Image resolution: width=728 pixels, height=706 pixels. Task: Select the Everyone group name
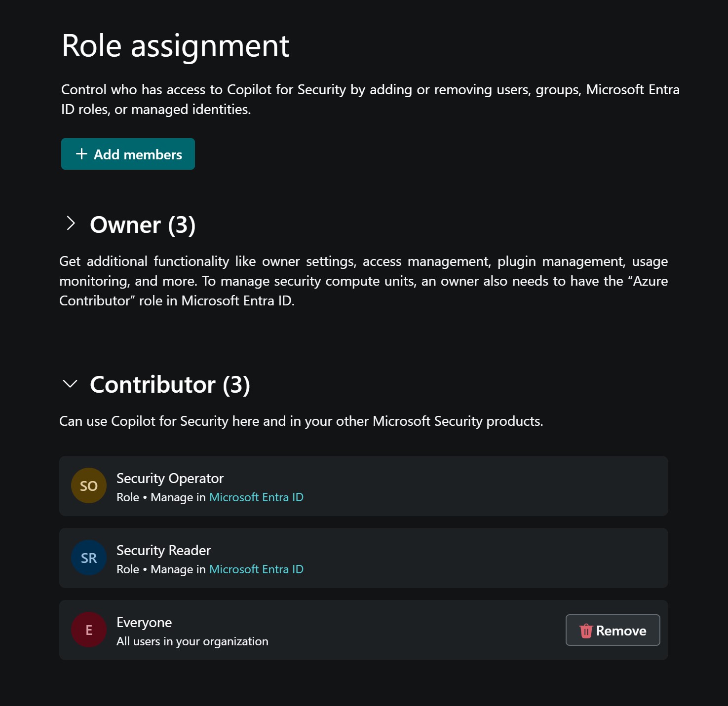(x=144, y=623)
